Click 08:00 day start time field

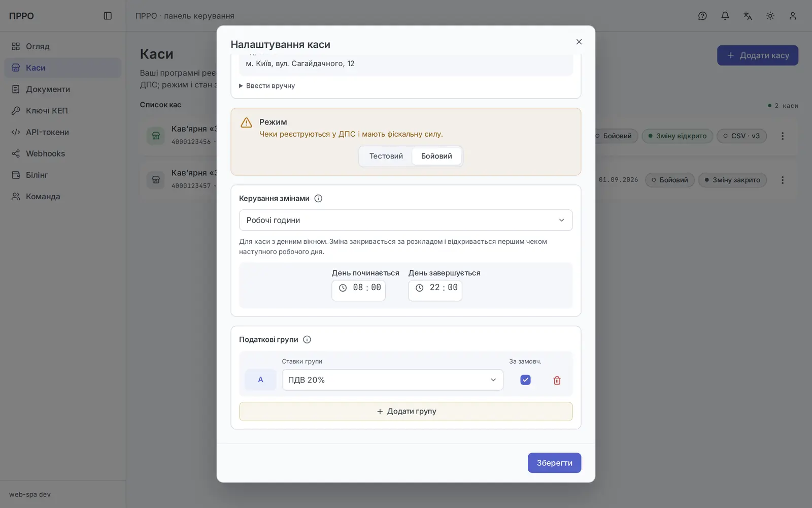coord(359,291)
